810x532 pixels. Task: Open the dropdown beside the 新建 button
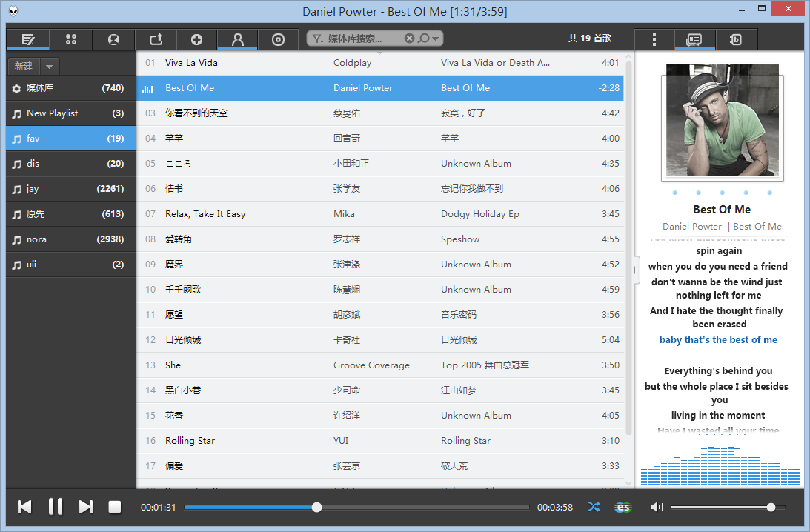click(48, 66)
